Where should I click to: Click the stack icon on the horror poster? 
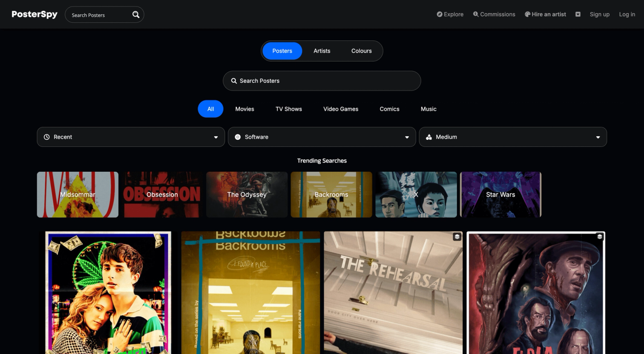tap(600, 237)
